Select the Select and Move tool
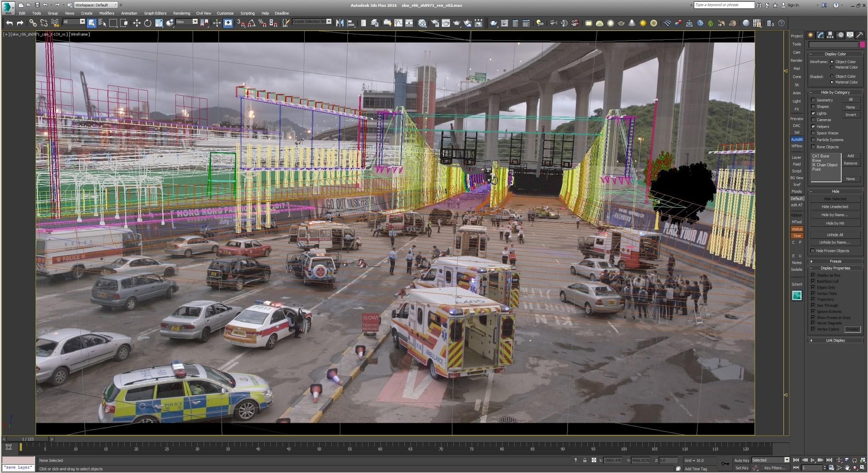This screenshot has height=473, width=868. pos(136,23)
